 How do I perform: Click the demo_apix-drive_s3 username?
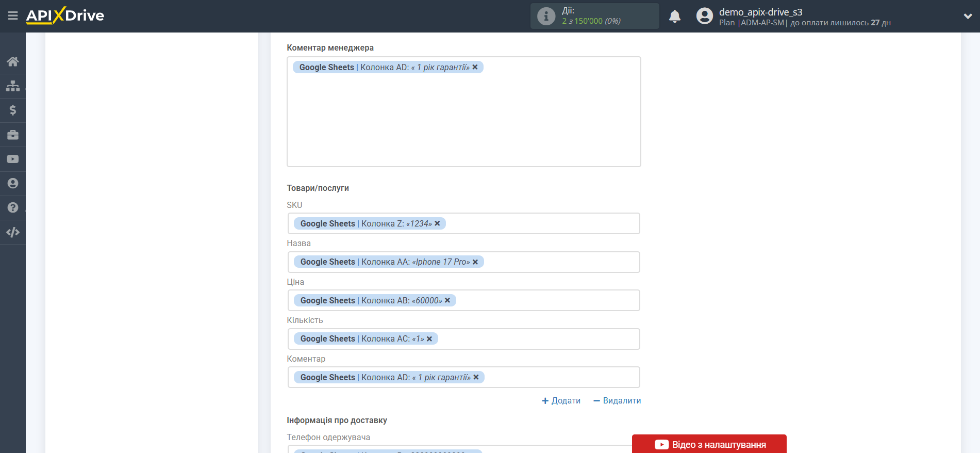761,12
